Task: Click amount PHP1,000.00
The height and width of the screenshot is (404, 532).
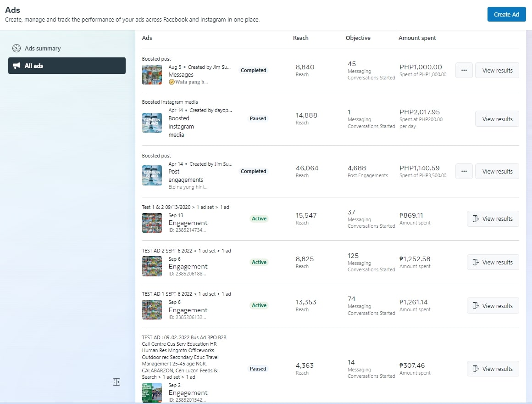Action: (421, 67)
